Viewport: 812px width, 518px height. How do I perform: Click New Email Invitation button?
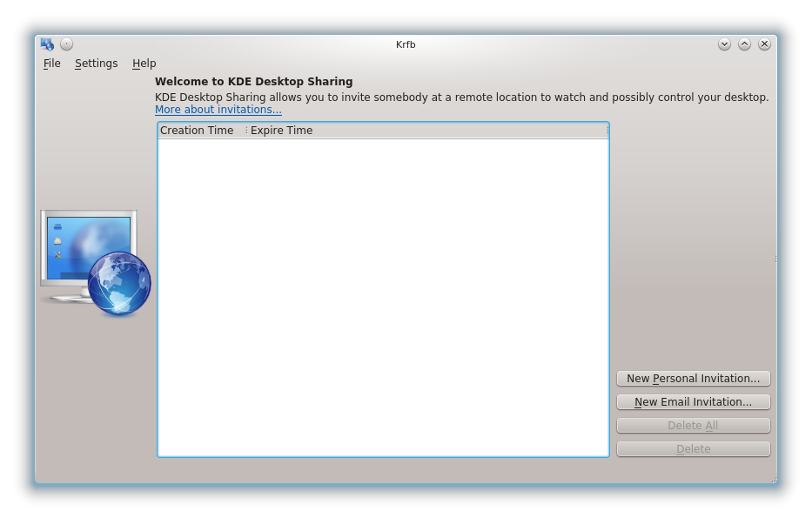point(693,402)
